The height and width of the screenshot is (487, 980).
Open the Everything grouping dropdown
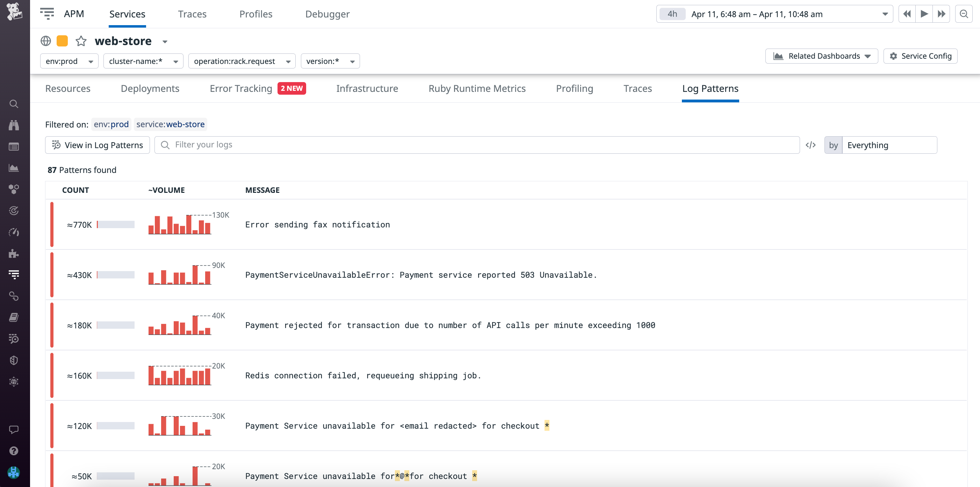(889, 145)
